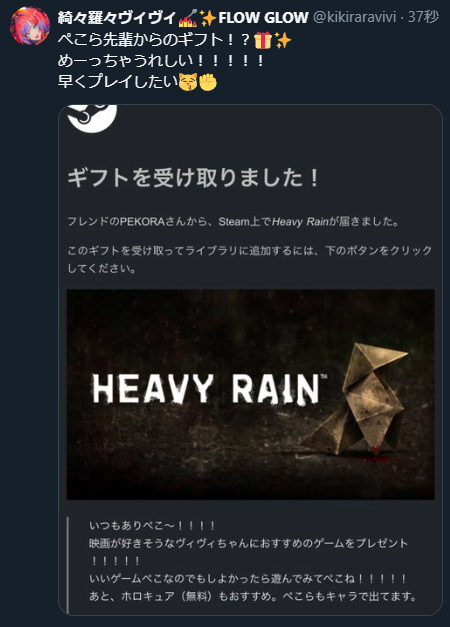Image resolution: width=450 pixels, height=627 pixels.
Task: Open the Heavy Rain banner image
Action: coord(250,394)
